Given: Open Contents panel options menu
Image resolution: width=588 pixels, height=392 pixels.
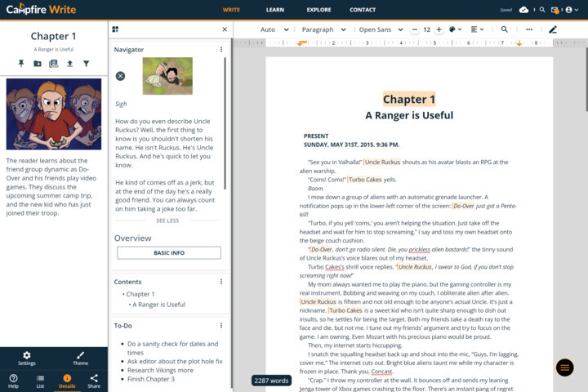Looking at the screenshot, I should pyautogui.click(x=221, y=282).
